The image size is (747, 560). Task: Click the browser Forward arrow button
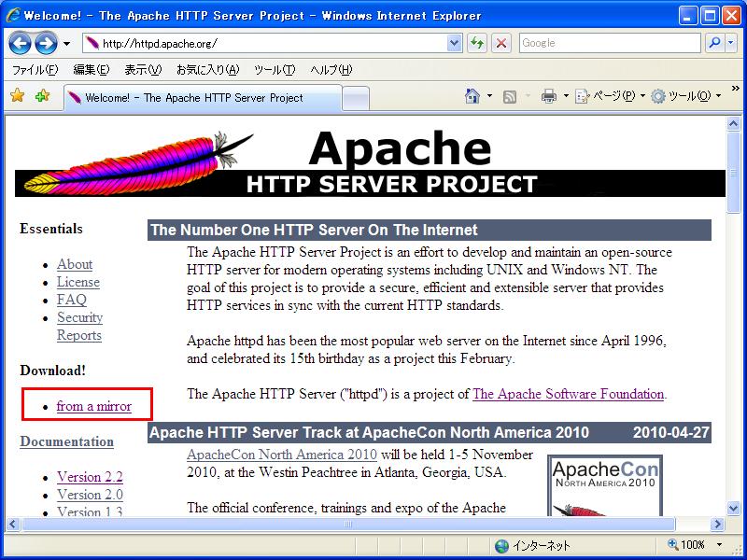point(46,43)
